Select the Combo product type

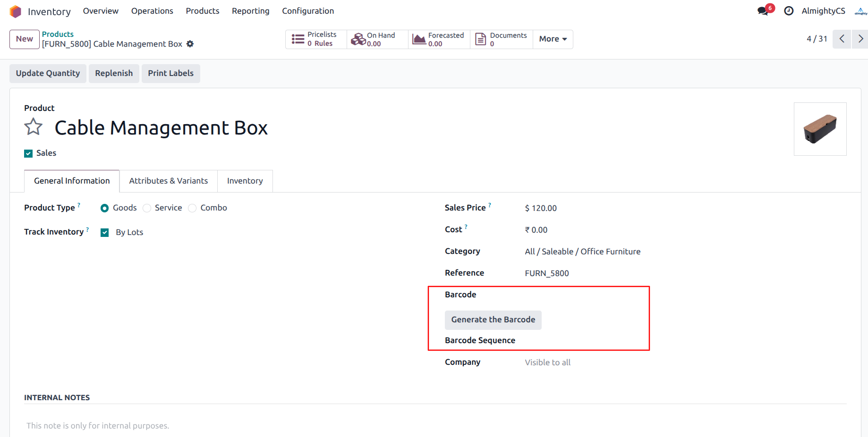click(x=192, y=208)
